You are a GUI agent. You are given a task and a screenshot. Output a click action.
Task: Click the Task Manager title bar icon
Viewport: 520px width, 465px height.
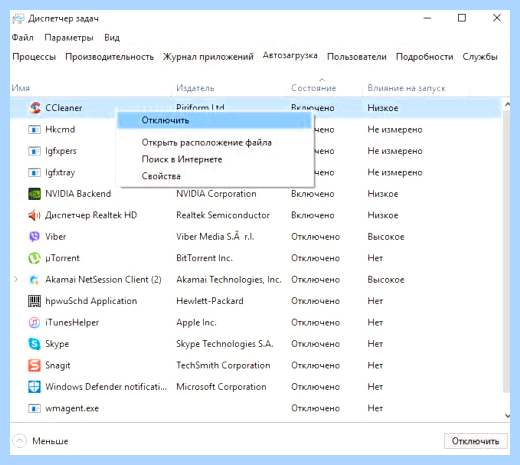click(x=18, y=18)
